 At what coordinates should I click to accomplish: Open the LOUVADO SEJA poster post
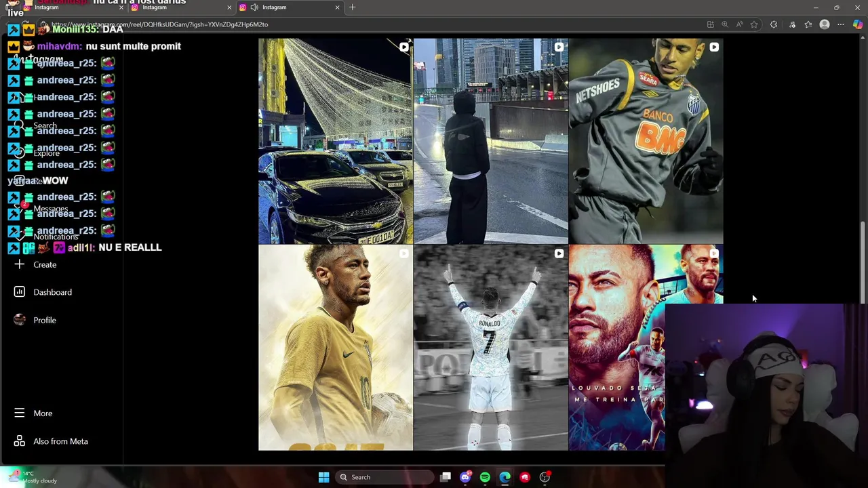coord(617,348)
